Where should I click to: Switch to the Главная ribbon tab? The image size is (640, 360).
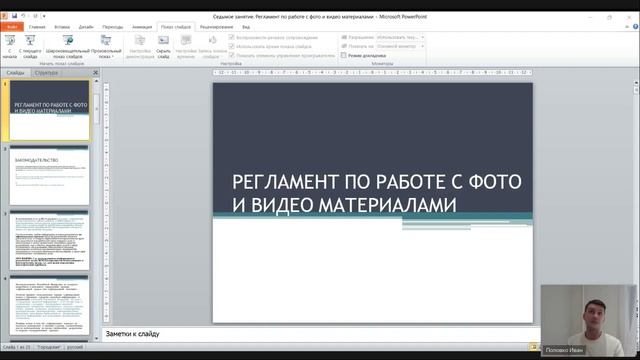(37, 27)
